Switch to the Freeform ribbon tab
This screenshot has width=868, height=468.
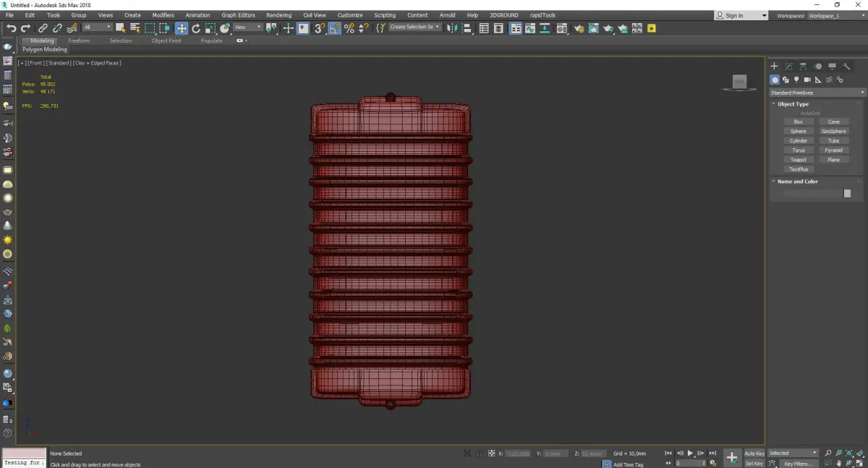point(79,41)
